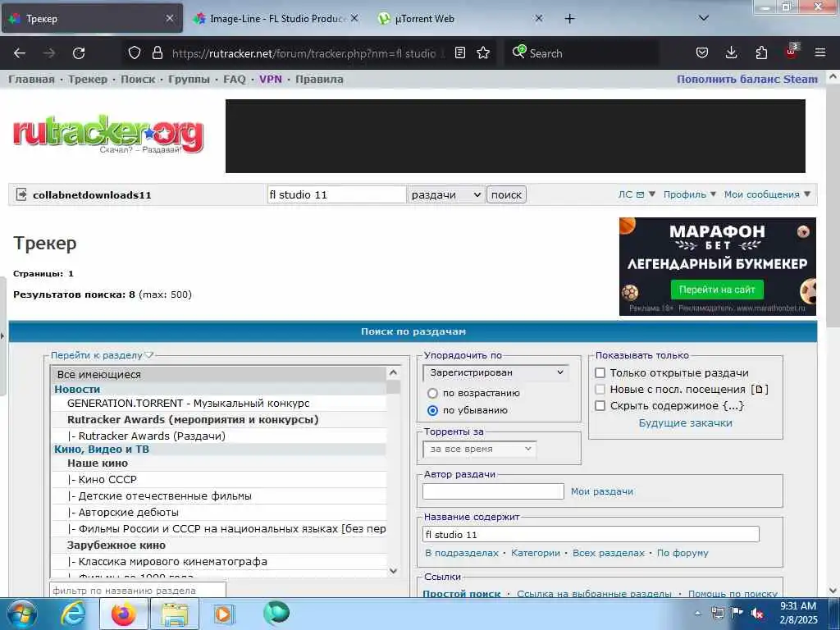Click the green round app taskbar icon
The height and width of the screenshot is (630, 840).
point(276,614)
